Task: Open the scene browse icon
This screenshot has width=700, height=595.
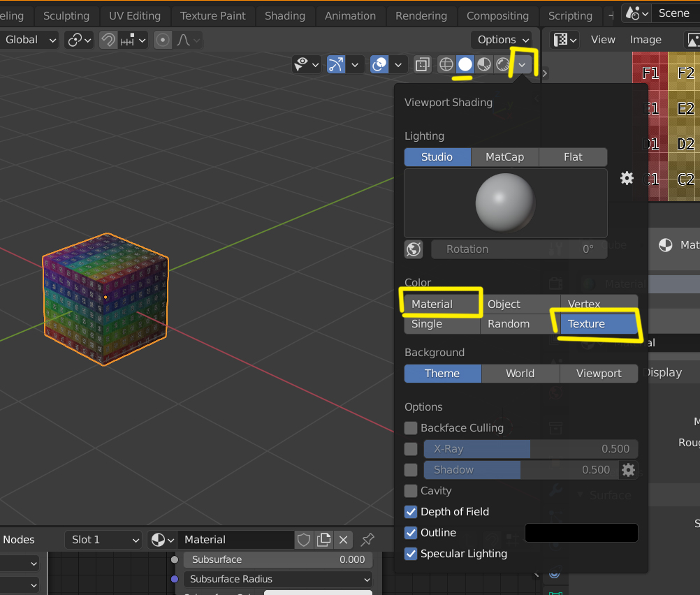Action: coord(636,13)
